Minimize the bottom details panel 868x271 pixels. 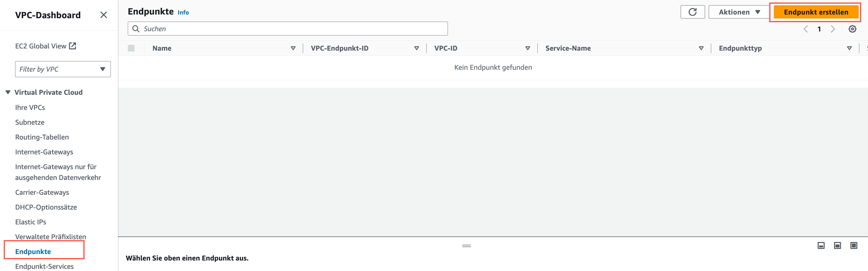click(x=821, y=245)
